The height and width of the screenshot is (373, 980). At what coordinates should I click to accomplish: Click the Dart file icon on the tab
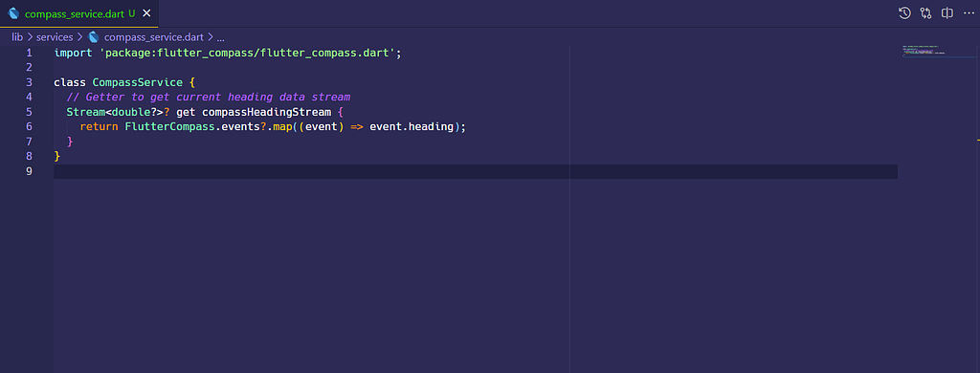click(x=13, y=13)
